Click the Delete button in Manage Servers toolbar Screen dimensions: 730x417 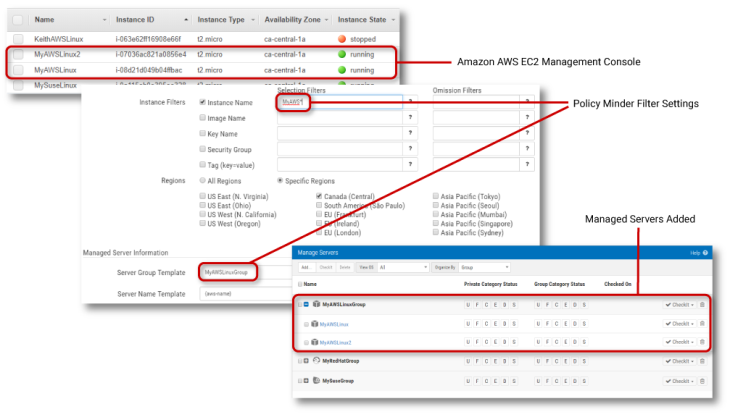(x=345, y=268)
